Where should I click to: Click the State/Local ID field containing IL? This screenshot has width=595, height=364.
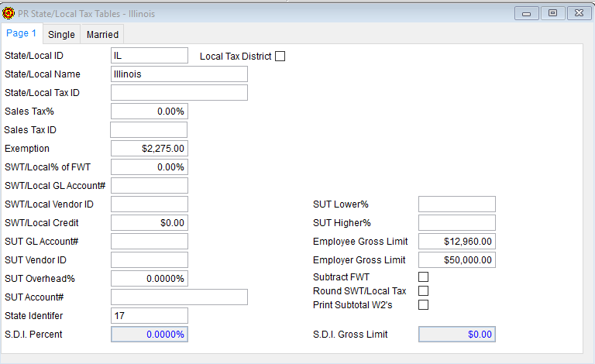[150, 55]
